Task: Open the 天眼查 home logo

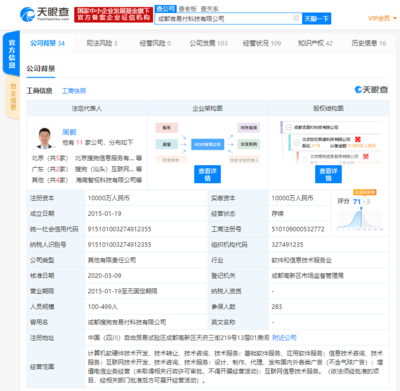Action: point(44,14)
